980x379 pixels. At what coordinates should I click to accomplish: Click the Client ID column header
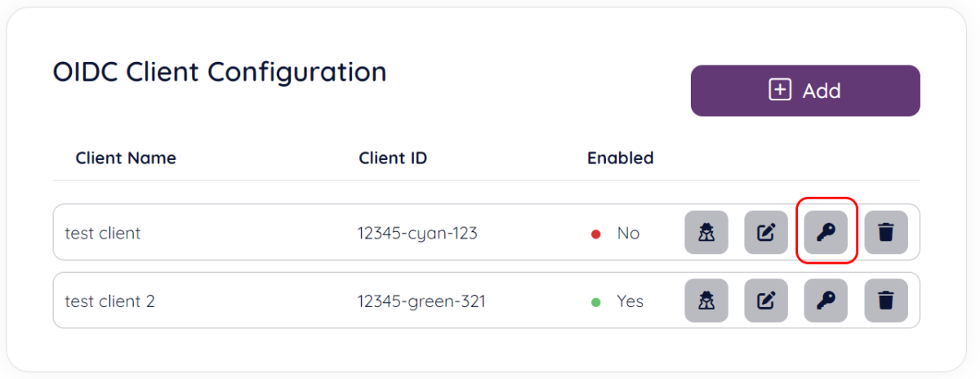(393, 158)
